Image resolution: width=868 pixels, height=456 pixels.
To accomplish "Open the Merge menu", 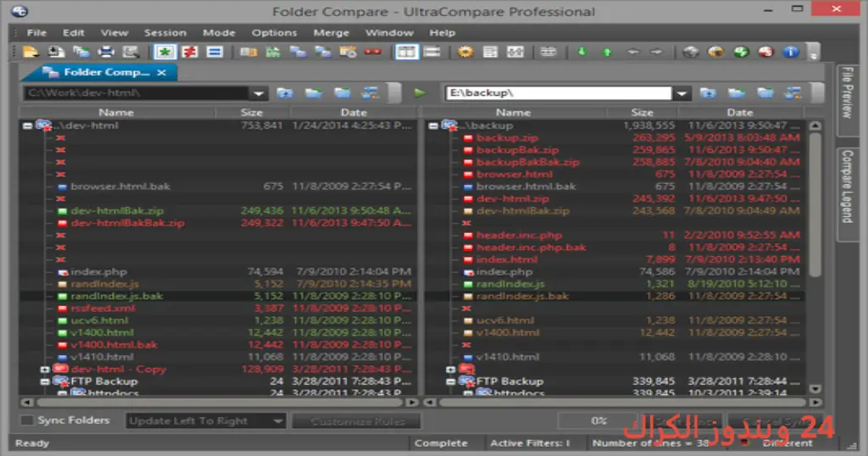I will 331,33.
